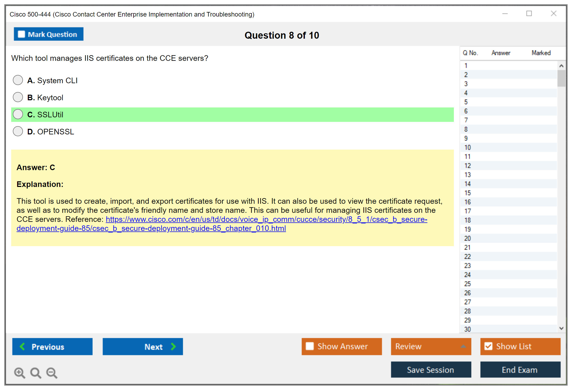Maximize the exam window
This screenshot has width=574, height=392.
pos(529,14)
